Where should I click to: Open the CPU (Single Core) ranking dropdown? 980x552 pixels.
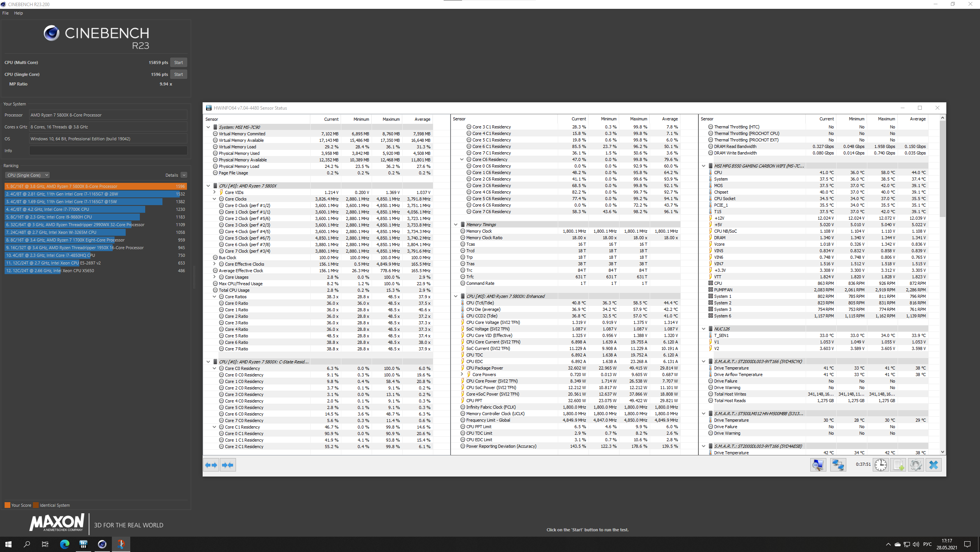pos(28,175)
